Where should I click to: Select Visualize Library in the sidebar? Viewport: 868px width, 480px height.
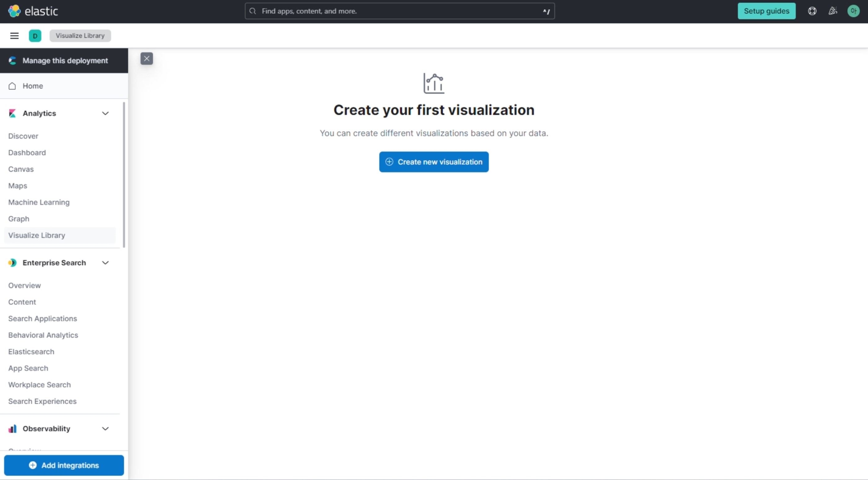point(60,235)
